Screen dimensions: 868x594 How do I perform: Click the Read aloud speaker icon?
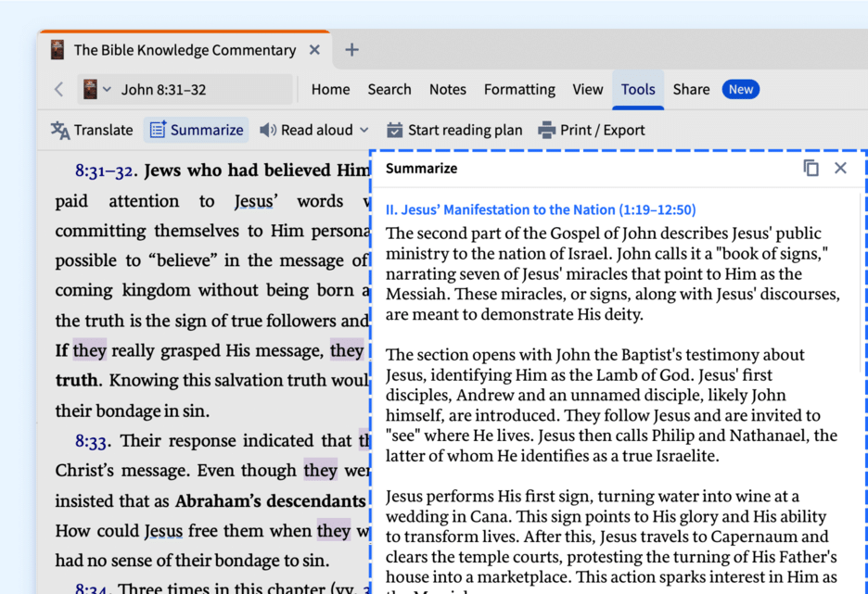269,130
